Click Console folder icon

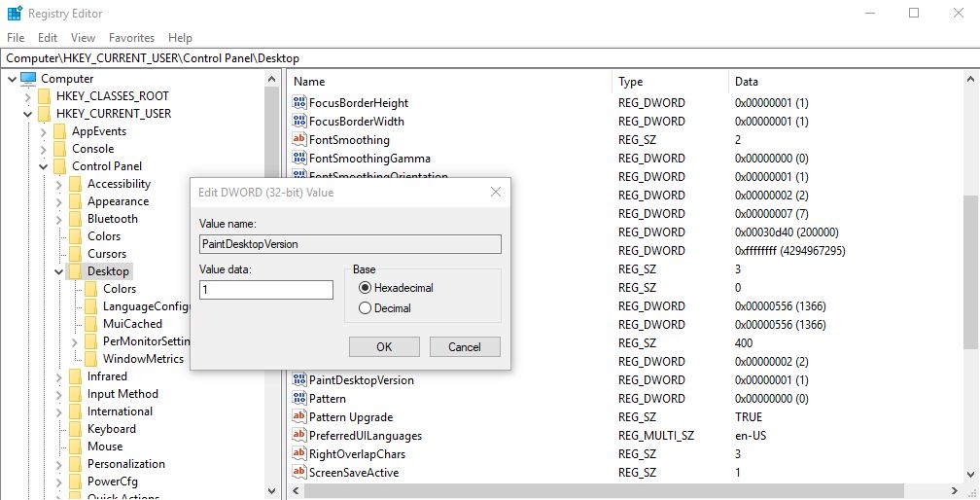[x=59, y=149]
